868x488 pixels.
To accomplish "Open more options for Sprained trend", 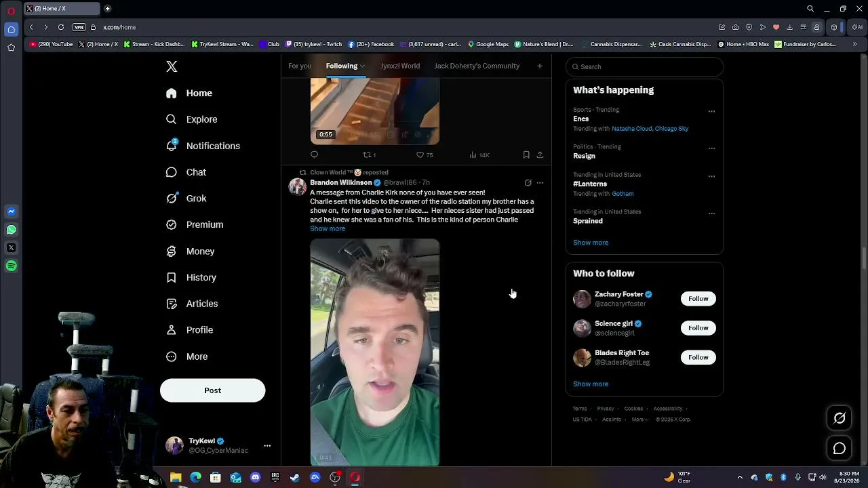I will point(711,213).
